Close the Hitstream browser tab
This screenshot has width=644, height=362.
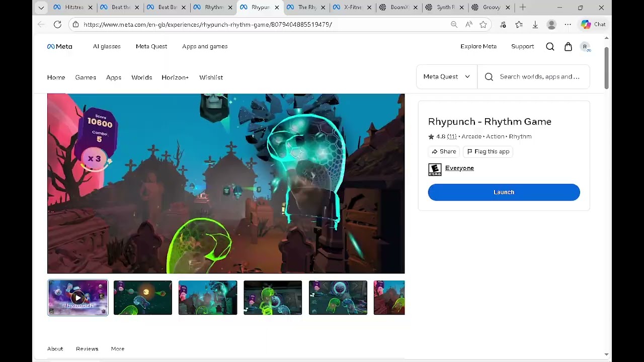click(90, 8)
